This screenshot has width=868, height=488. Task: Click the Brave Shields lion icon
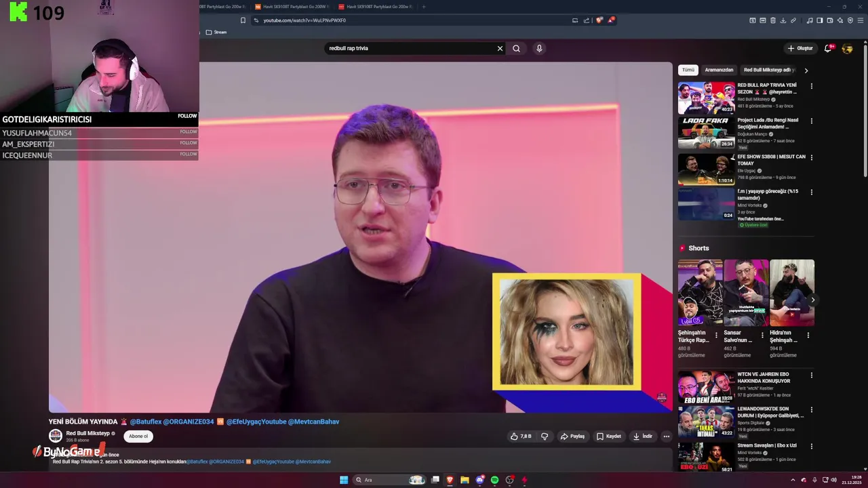[x=599, y=20]
